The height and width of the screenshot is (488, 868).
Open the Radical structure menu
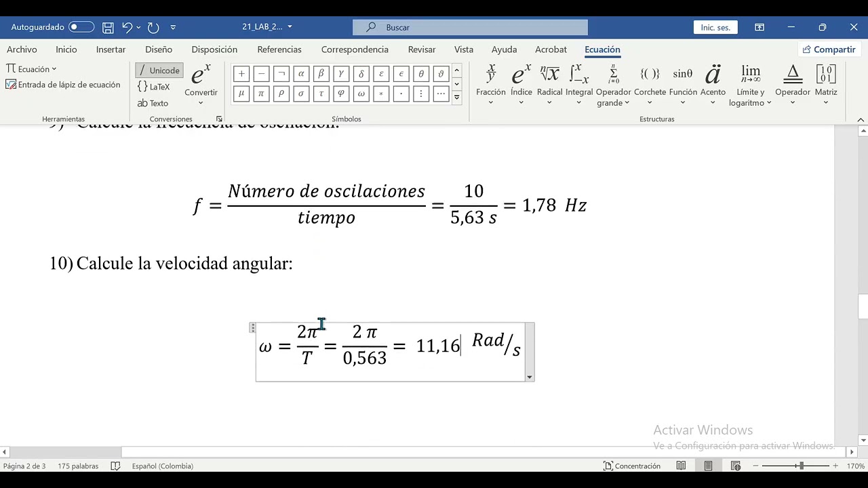click(549, 85)
